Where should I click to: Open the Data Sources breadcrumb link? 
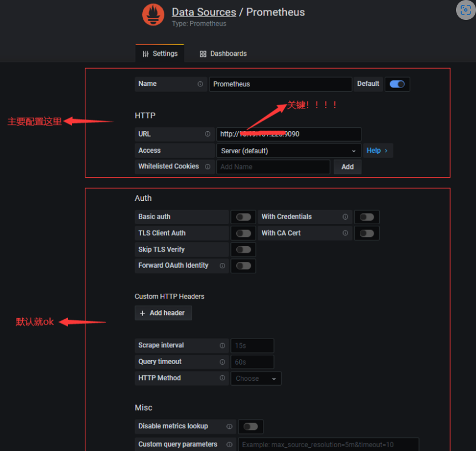click(x=204, y=12)
